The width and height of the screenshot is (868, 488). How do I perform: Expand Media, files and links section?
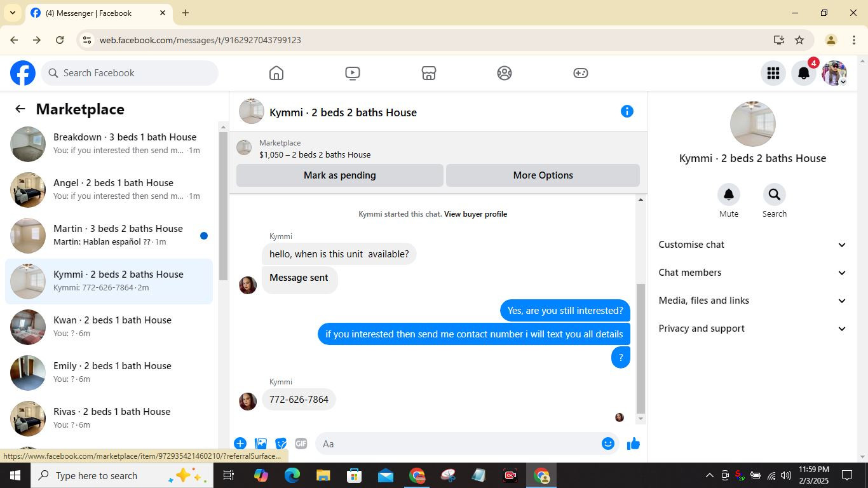tap(752, 301)
